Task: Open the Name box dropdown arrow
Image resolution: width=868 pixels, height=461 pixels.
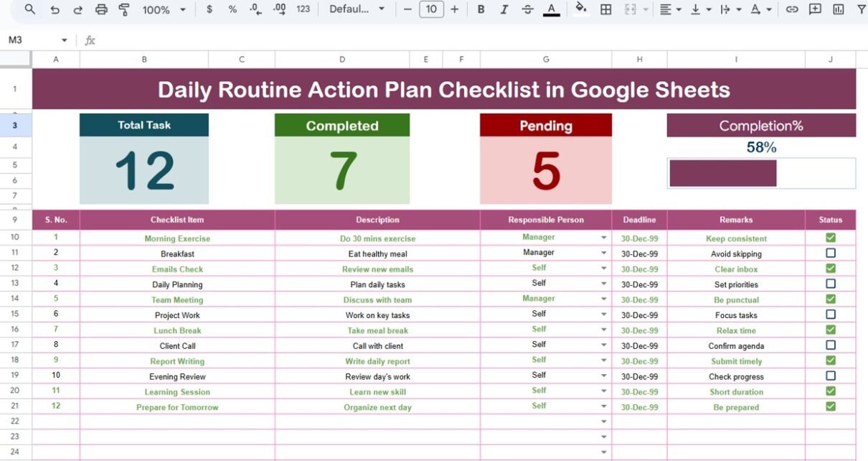Action: [x=64, y=40]
